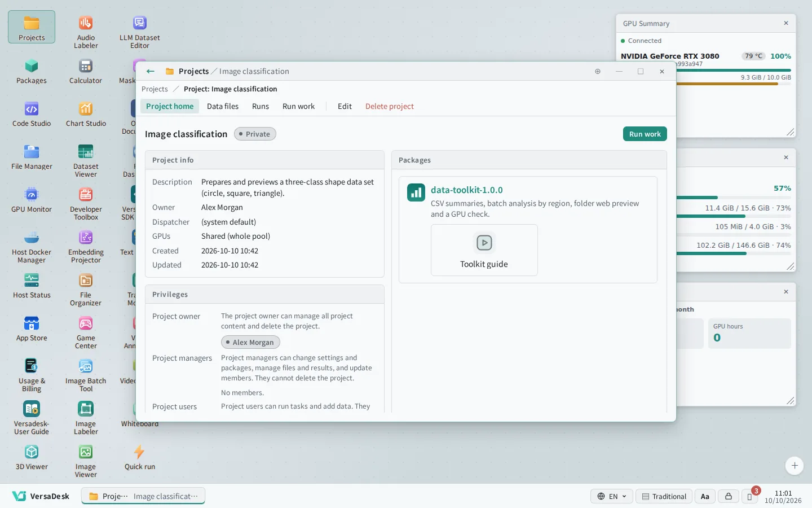This screenshot has height=508, width=812.
Task: Open Usage & Billing app
Action: tap(32, 375)
